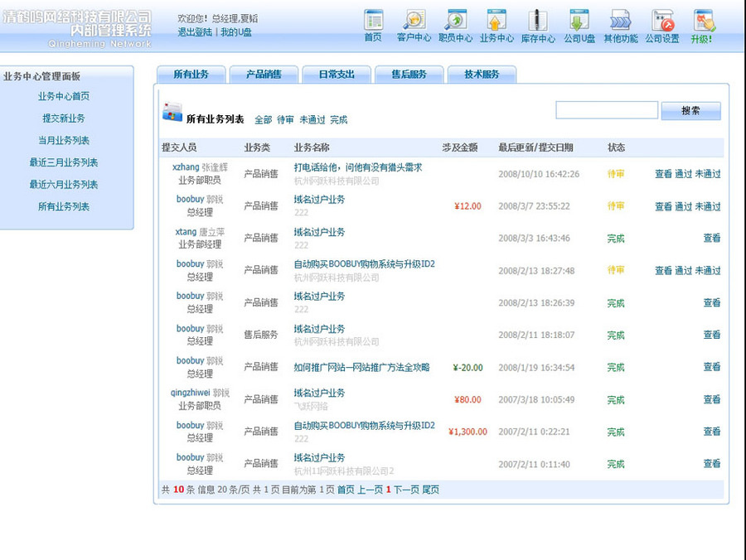Image resolution: width=746 pixels, height=560 pixels.
Task: Switch to the 技术服务 tab
Action: [x=482, y=75]
